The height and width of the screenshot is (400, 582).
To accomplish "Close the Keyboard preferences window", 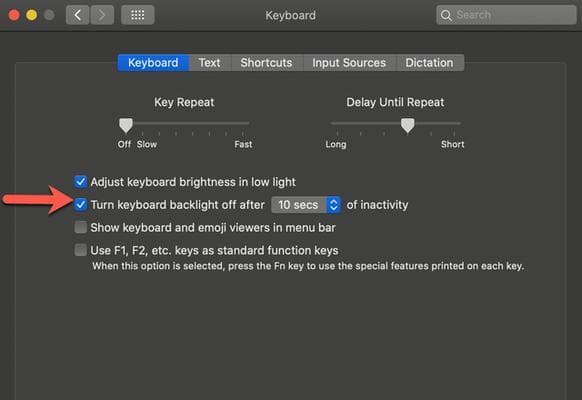I will point(14,15).
